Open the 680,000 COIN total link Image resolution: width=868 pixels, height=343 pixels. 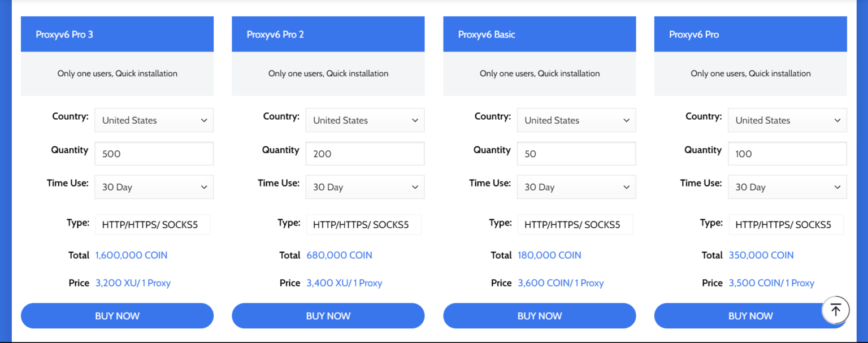click(x=339, y=255)
